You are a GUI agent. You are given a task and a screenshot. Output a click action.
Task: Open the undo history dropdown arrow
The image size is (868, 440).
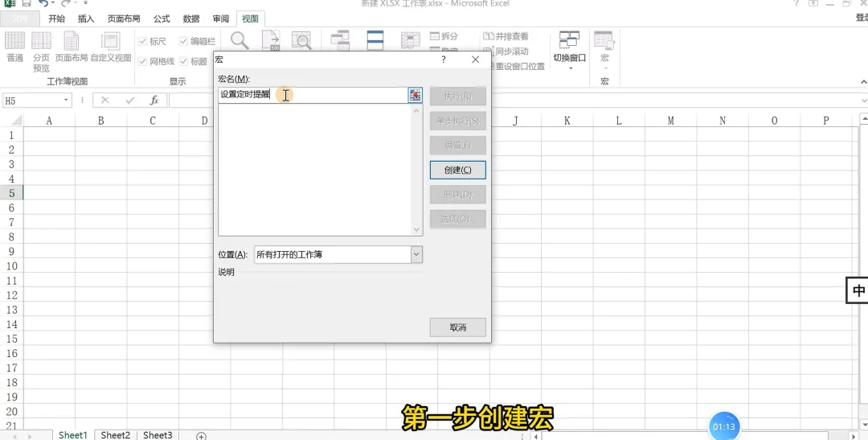53,3
